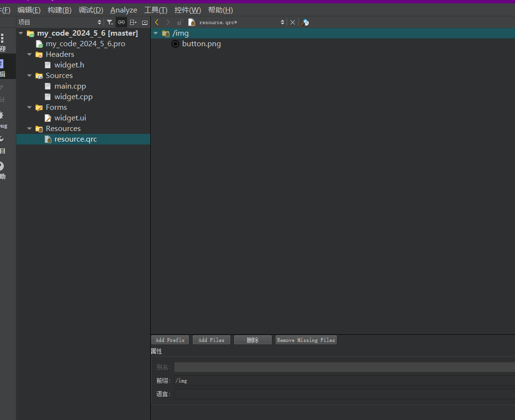Select button.png in resource list
This screenshot has height=420, width=515.
point(201,44)
